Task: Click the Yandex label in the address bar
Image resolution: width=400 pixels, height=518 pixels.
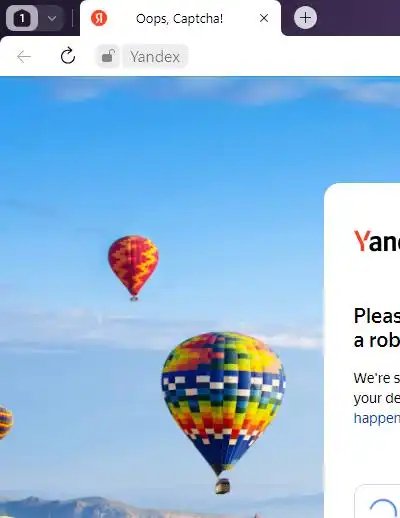Action: [x=155, y=56]
